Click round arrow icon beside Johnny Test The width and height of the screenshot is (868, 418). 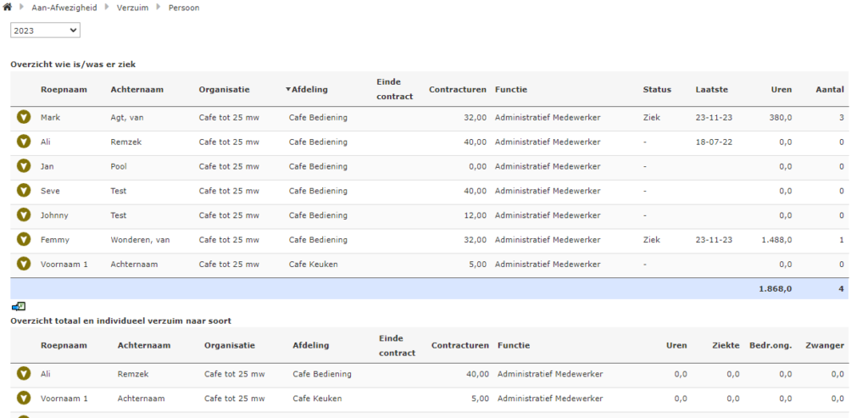(x=24, y=215)
